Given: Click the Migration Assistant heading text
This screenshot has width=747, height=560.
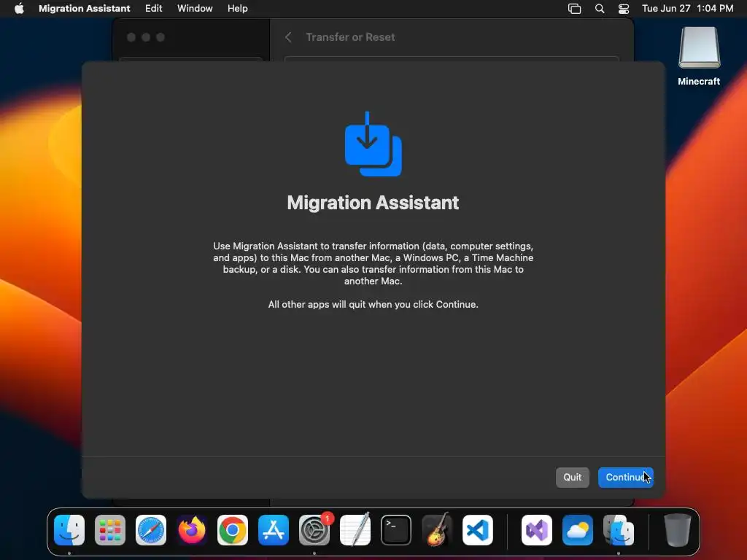Looking at the screenshot, I should click(373, 203).
